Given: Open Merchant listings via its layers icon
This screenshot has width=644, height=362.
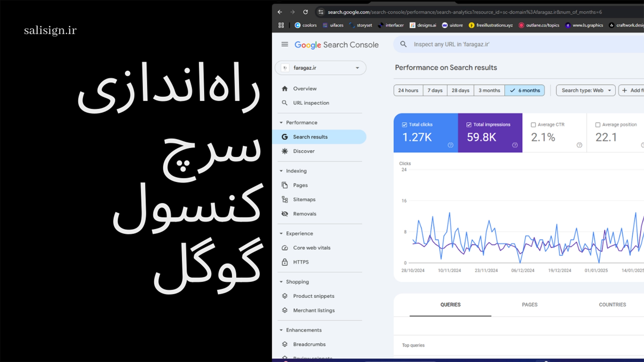Looking at the screenshot, I should pyautogui.click(x=285, y=310).
